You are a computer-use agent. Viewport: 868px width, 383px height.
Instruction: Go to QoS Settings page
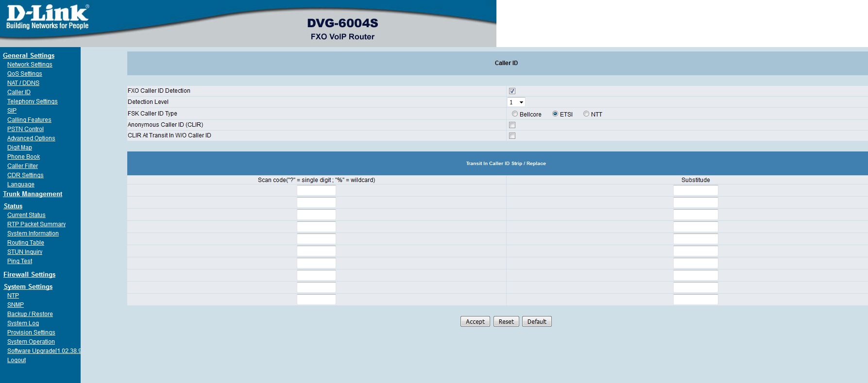coord(25,74)
